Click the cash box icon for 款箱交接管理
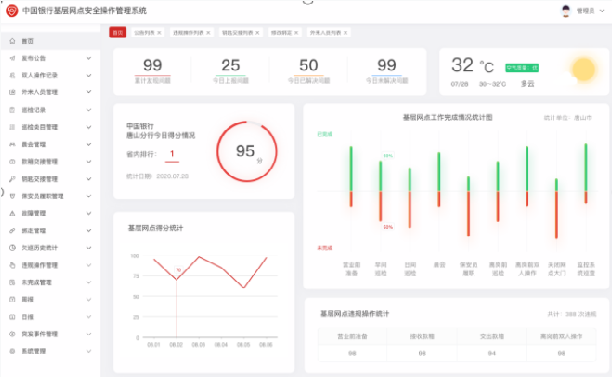 tap(12, 162)
